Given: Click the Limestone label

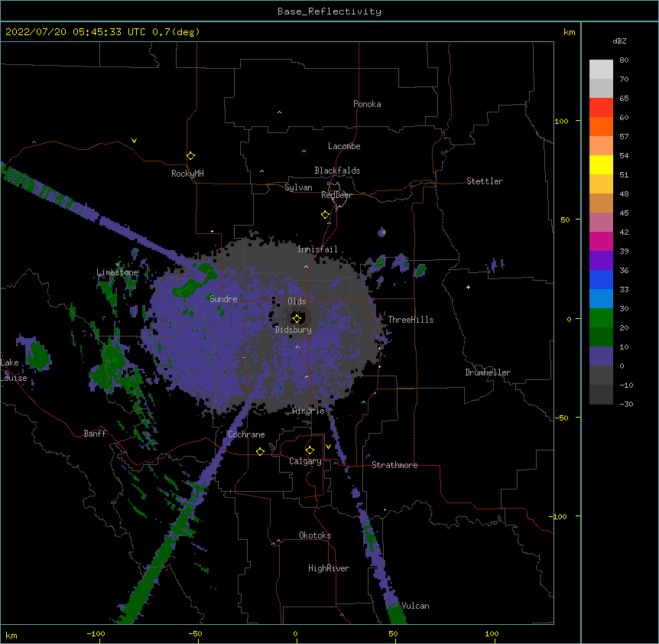Looking at the screenshot, I should [x=117, y=272].
